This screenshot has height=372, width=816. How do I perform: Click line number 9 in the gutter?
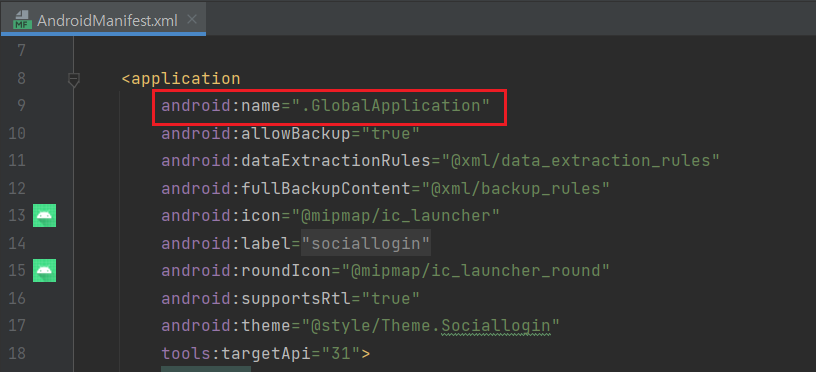pyautogui.click(x=21, y=106)
